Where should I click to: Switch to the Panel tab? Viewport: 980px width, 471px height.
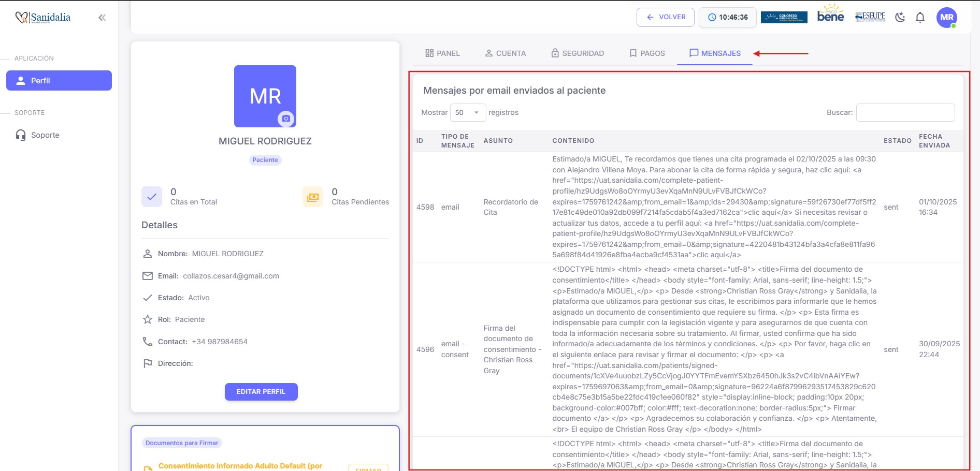point(442,53)
